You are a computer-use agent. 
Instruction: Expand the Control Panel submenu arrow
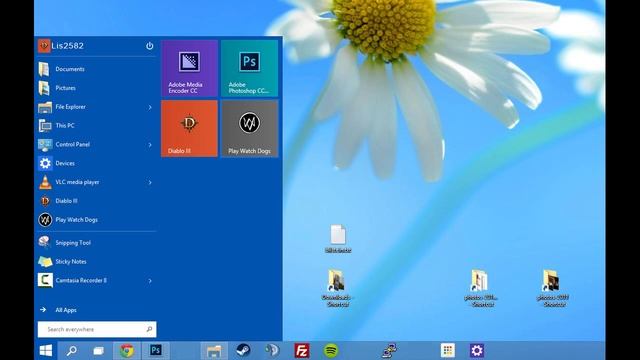(x=150, y=145)
